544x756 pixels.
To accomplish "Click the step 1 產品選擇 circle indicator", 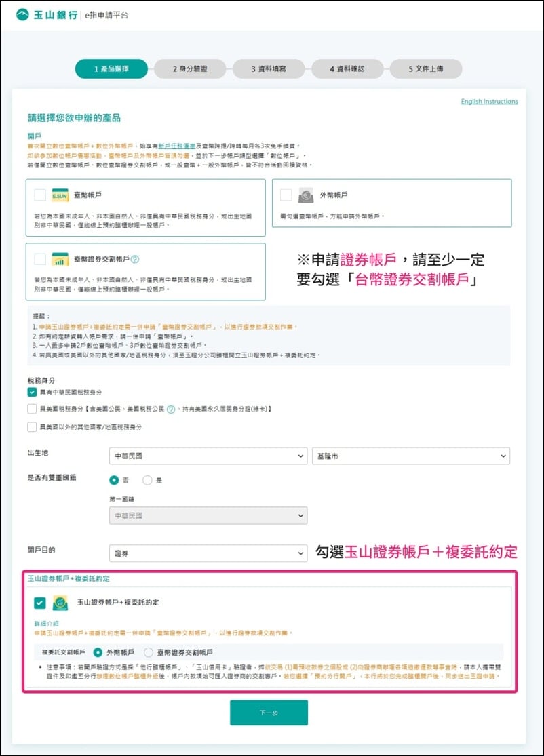I will click(x=111, y=68).
